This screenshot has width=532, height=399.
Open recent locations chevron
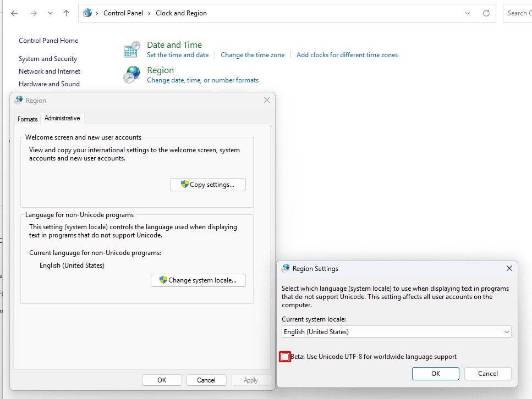pyautogui.click(x=50, y=13)
